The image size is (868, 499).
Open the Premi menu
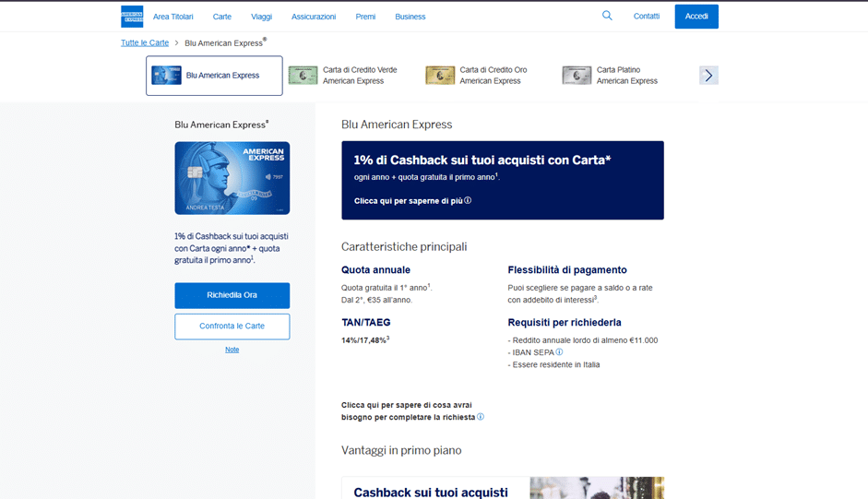pyautogui.click(x=365, y=17)
